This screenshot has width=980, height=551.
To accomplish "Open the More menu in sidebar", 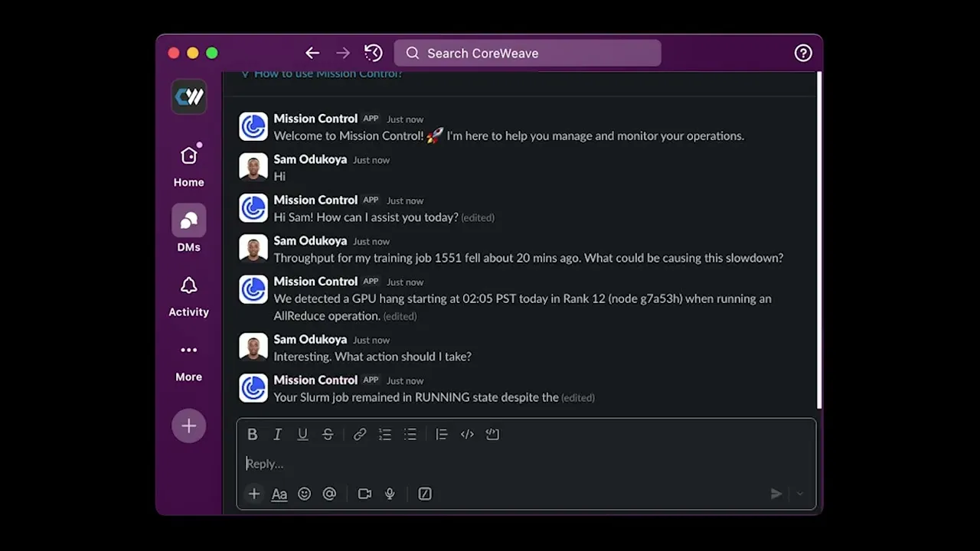I will (188, 361).
